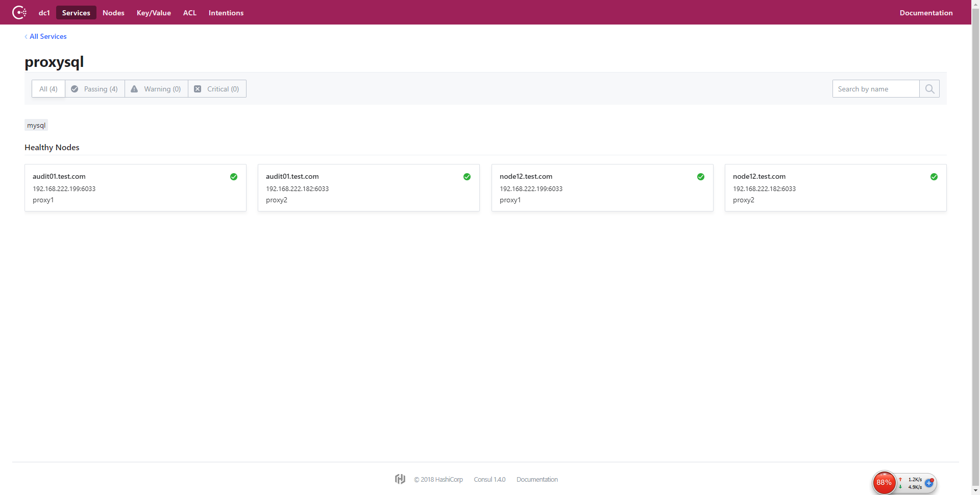
Task: Click the Critical cross icon
Action: tap(198, 89)
